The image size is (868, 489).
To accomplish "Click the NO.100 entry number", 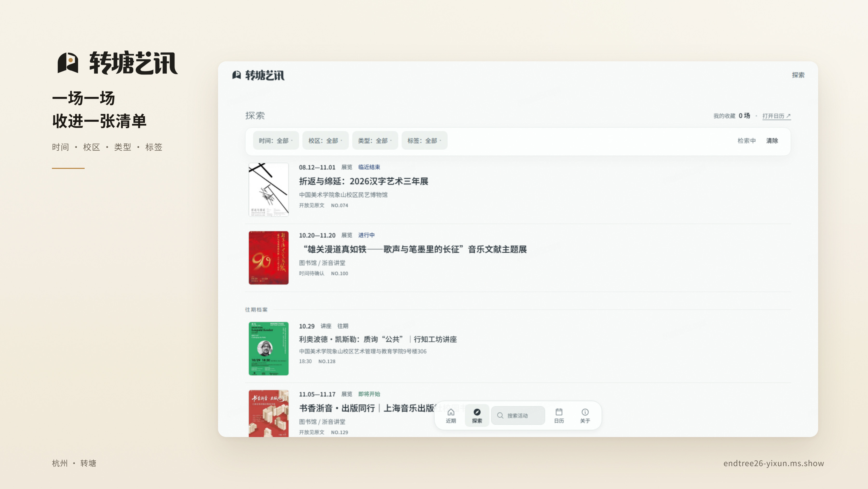I will [x=339, y=274].
